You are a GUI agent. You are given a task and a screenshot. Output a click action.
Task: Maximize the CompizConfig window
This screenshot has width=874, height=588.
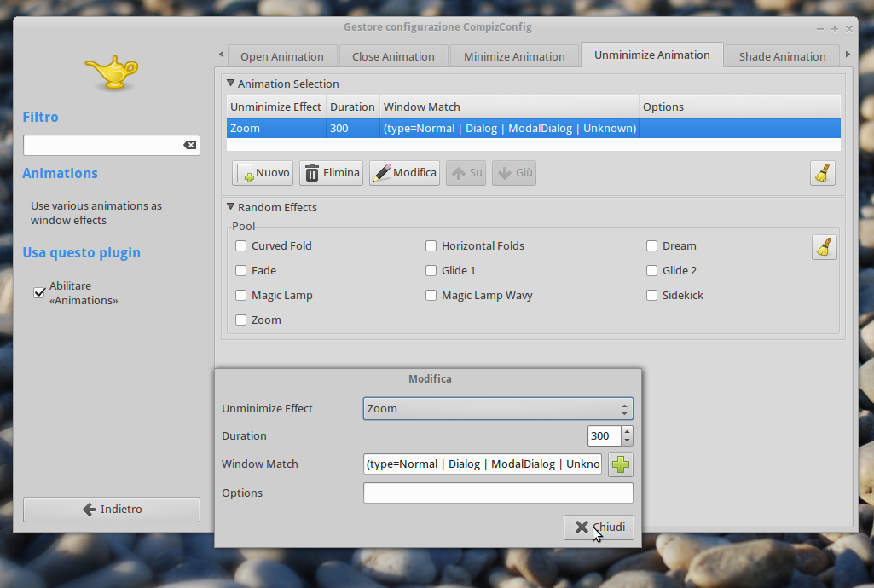point(835,29)
